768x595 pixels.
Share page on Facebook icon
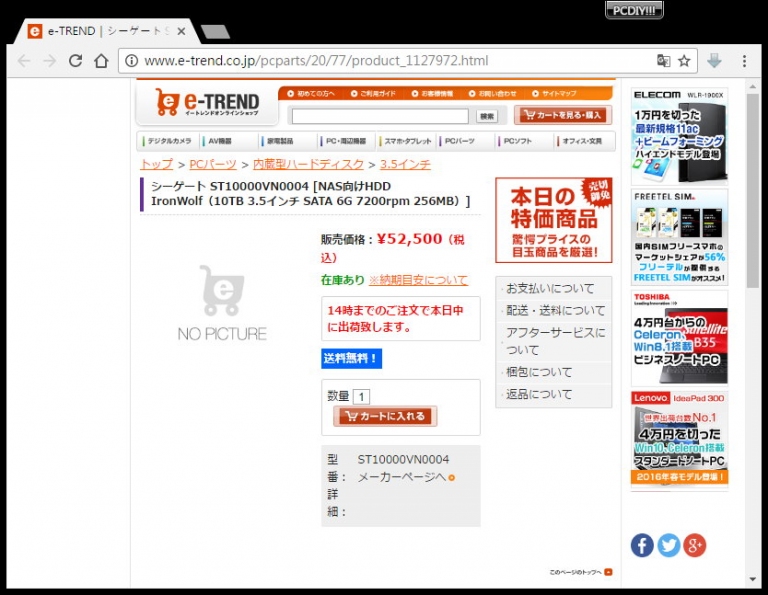[x=642, y=545]
